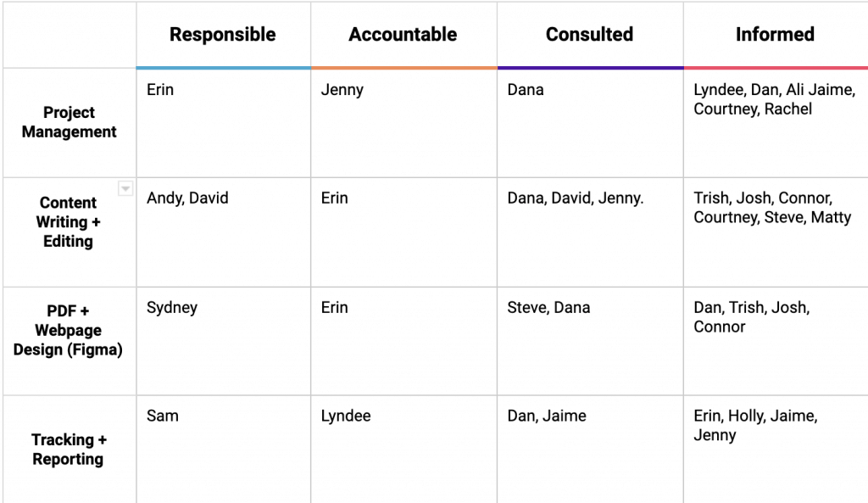Select the Consulted column header
This screenshot has width=868, height=503.
(590, 34)
